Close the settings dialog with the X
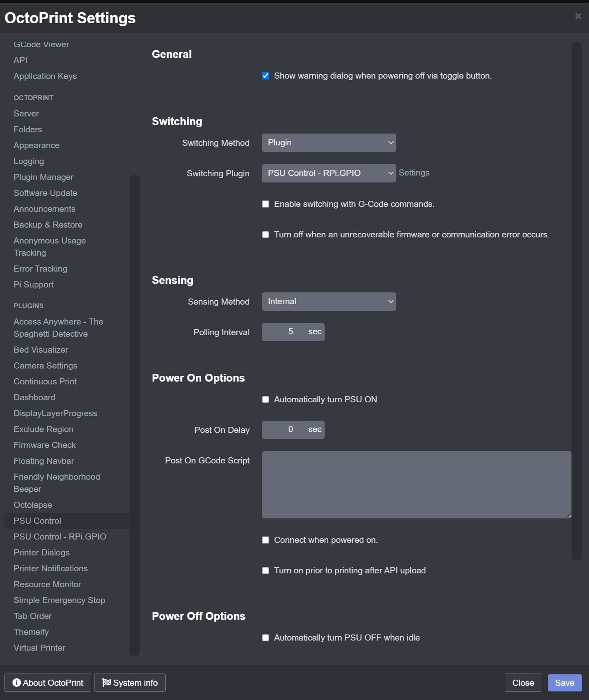 tap(578, 16)
